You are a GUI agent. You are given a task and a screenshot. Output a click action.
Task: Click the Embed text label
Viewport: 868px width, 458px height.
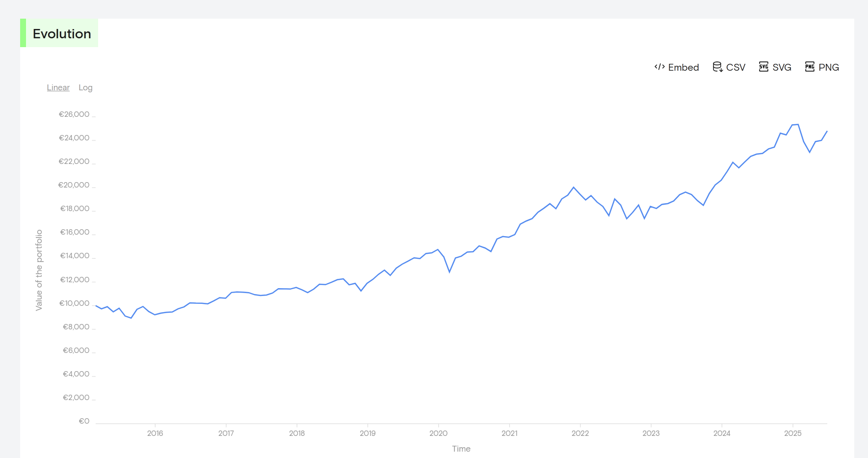point(684,67)
